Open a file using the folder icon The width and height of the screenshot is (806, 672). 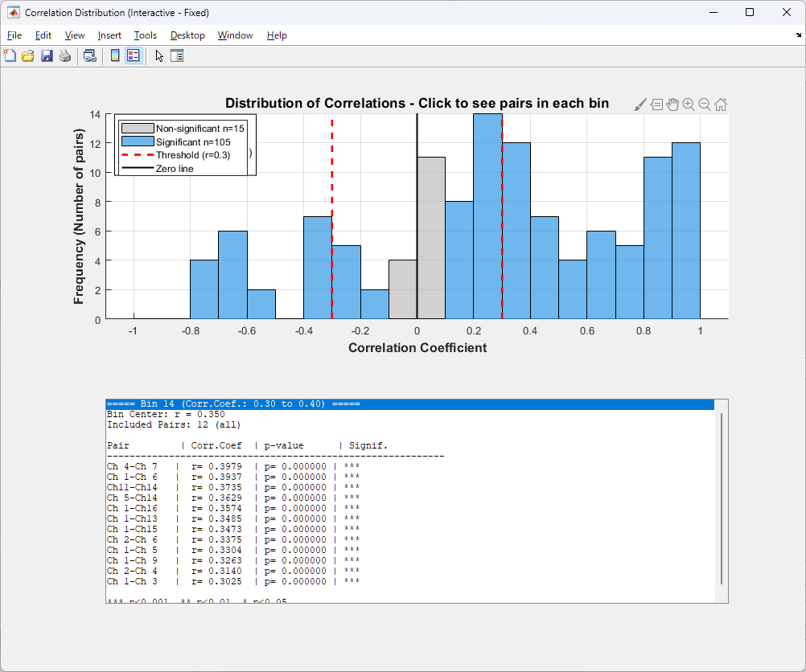point(27,55)
